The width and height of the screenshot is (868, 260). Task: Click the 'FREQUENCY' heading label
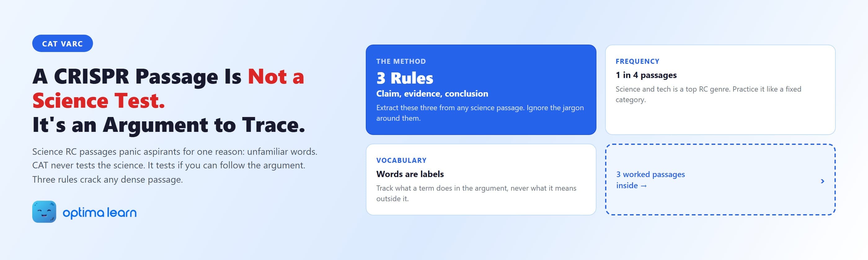pos(637,61)
